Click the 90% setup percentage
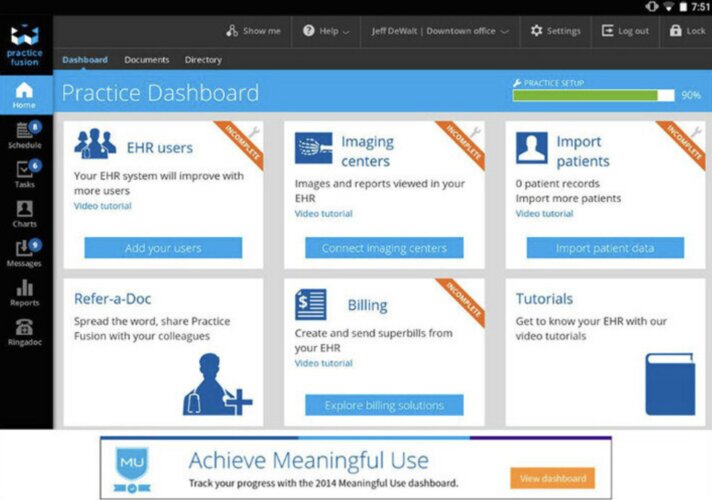The image size is (712, 500). click(x=691, y=95)
